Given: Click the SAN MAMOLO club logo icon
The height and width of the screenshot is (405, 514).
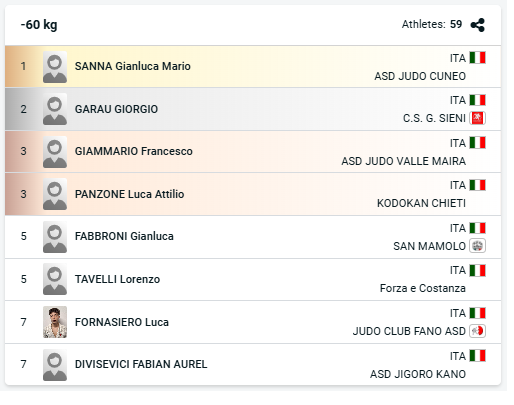Looking at the screenshot, I should 477,246.
